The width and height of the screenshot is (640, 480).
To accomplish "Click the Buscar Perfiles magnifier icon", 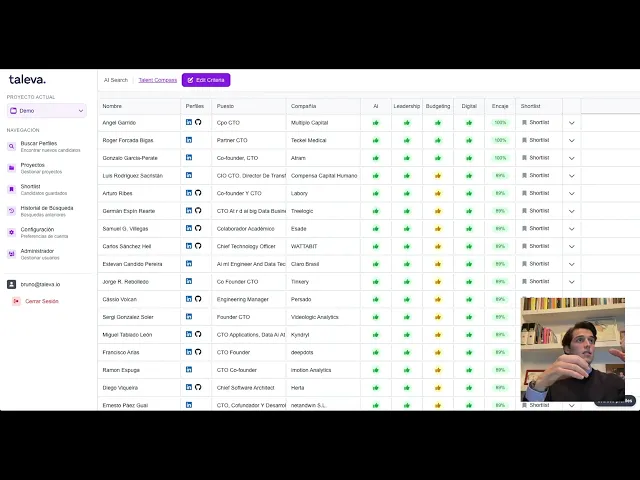I will (x=11, y=146).
